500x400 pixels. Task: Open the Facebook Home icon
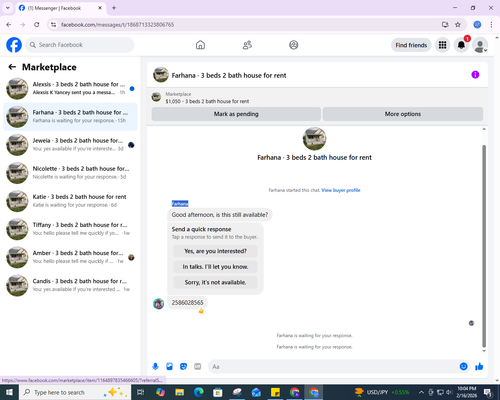pyautogui.click(x=200, y=45)
